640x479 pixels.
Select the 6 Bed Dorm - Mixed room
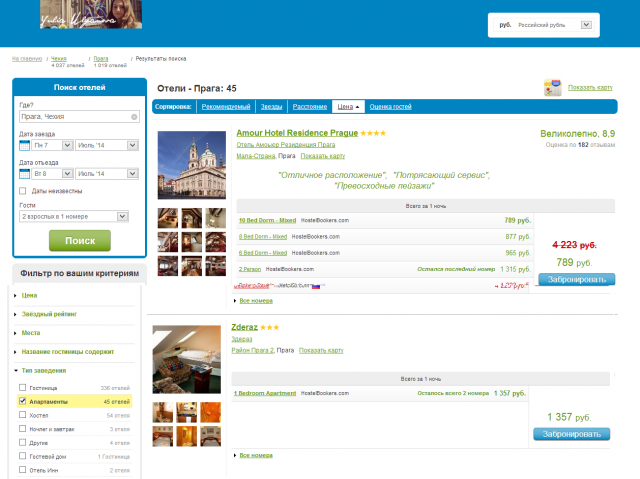[263, 253]
